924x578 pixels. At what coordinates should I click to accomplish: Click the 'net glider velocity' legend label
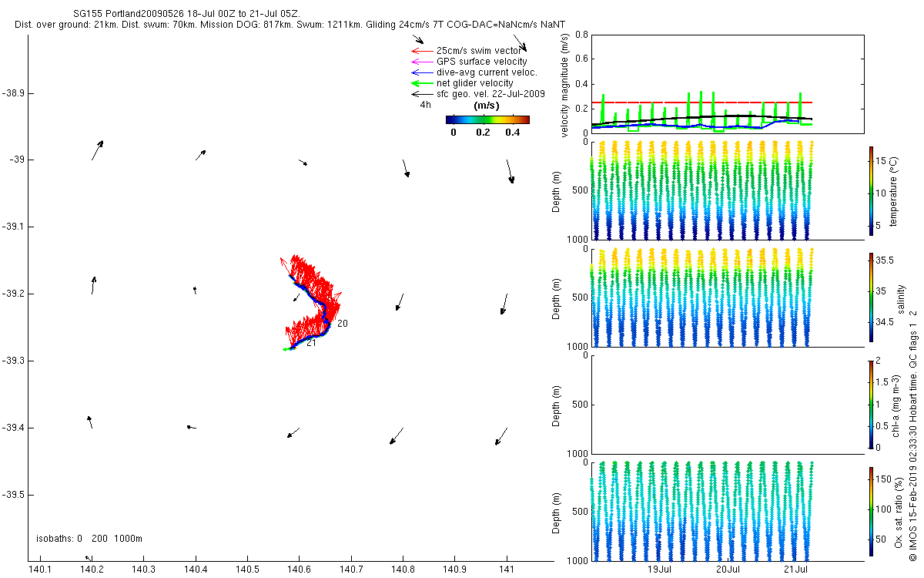(x=475, y=83)
